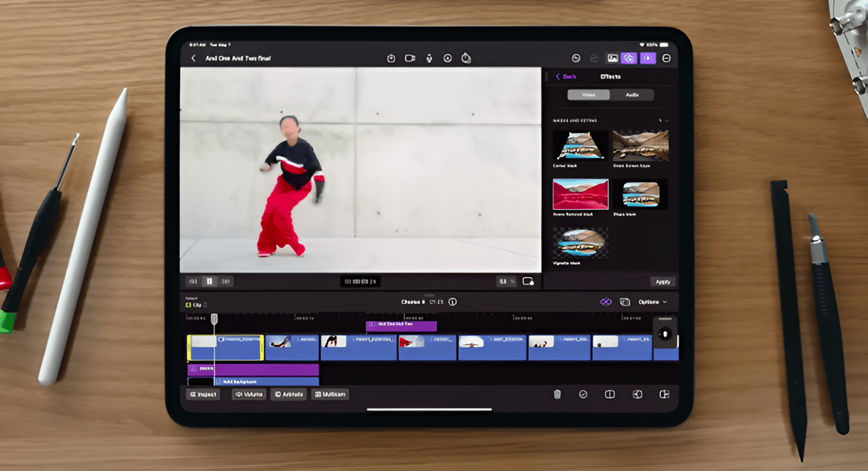Select the Vignette Mask effect thumbnail
The image size is (868, 471).
(580, 242)
